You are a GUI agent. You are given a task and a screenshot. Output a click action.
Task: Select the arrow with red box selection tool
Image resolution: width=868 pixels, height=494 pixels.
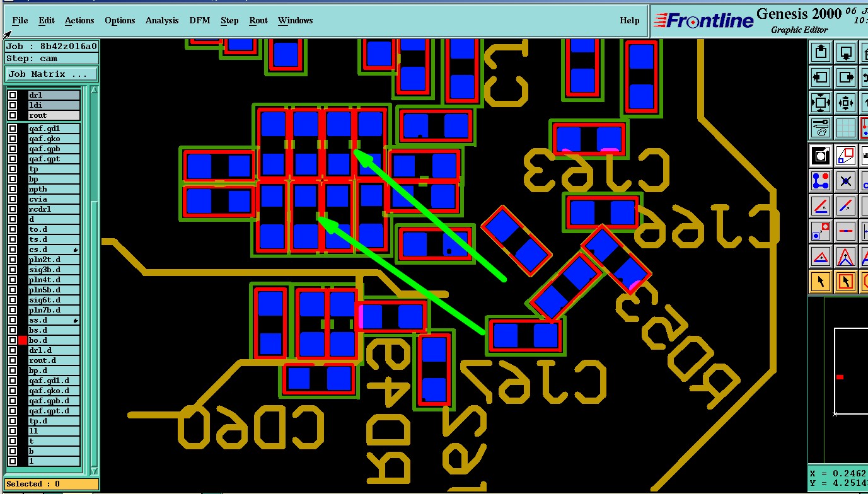pyautogui.click(x=846, y=282)
